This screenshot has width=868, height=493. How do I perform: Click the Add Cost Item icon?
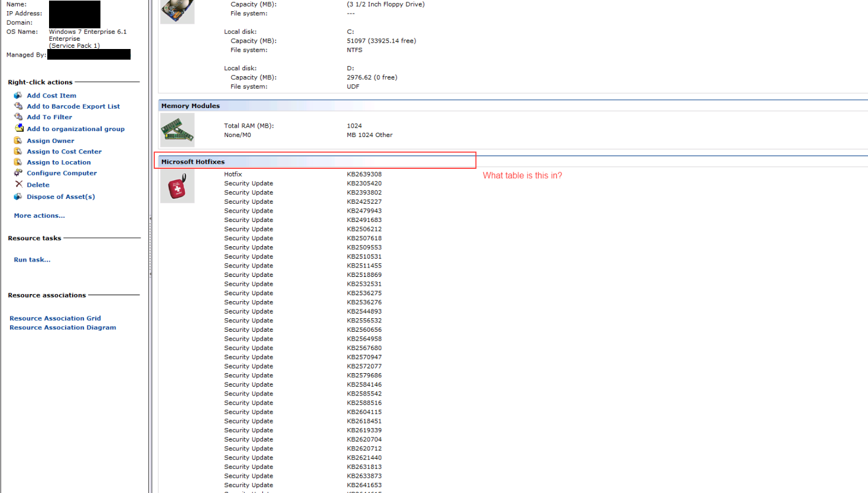point(18,95)
